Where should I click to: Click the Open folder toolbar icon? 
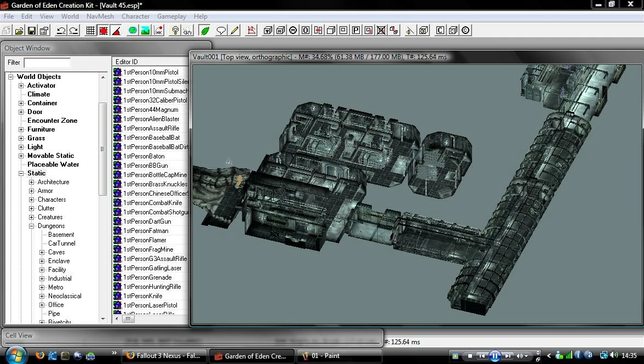(19, 31)
